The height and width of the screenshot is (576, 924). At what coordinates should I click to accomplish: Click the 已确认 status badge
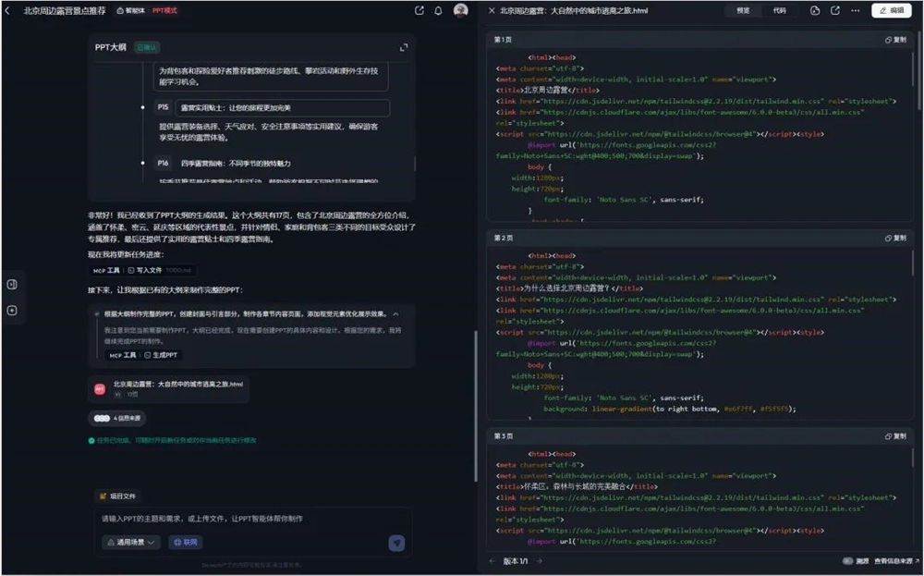pos(146,47)
